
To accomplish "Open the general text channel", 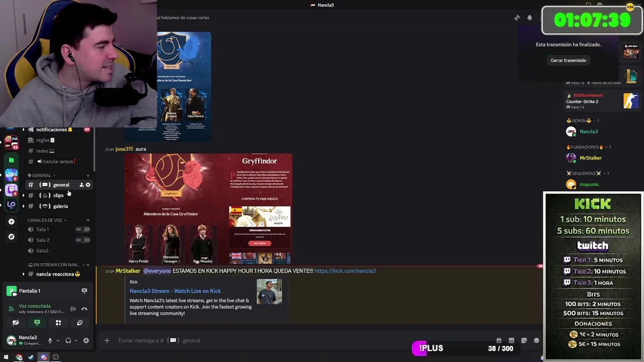I will coord(59,185).
